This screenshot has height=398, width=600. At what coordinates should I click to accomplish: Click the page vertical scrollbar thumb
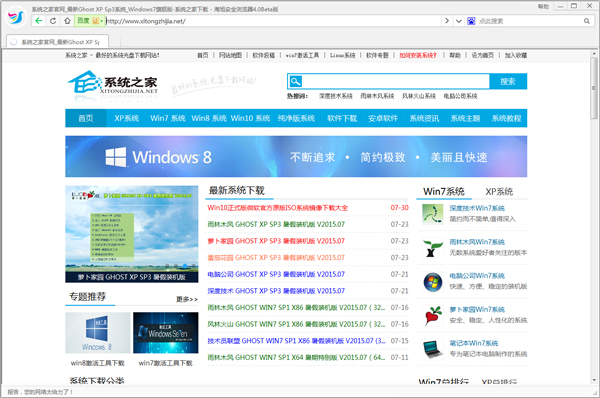pyautogui.click(x=593, y=88)
